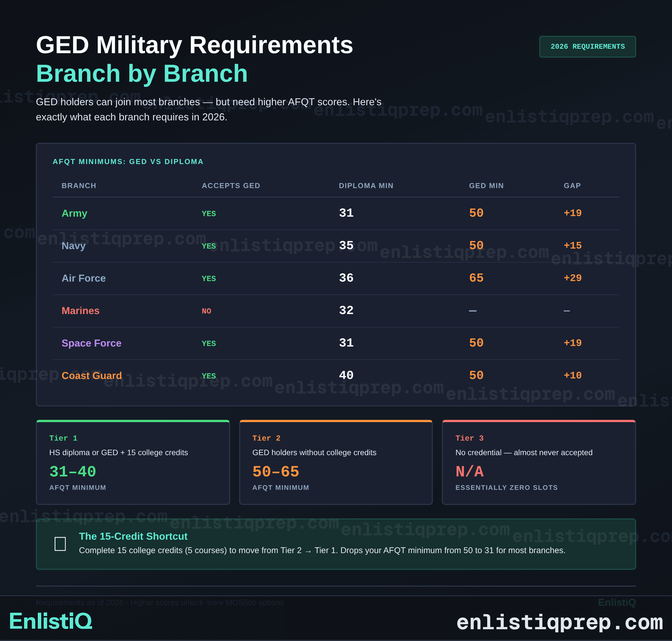The height and width of the screenshot is (641, 672).
Task: Click 'No credential — almost never accepted' text
Action: 524,452
